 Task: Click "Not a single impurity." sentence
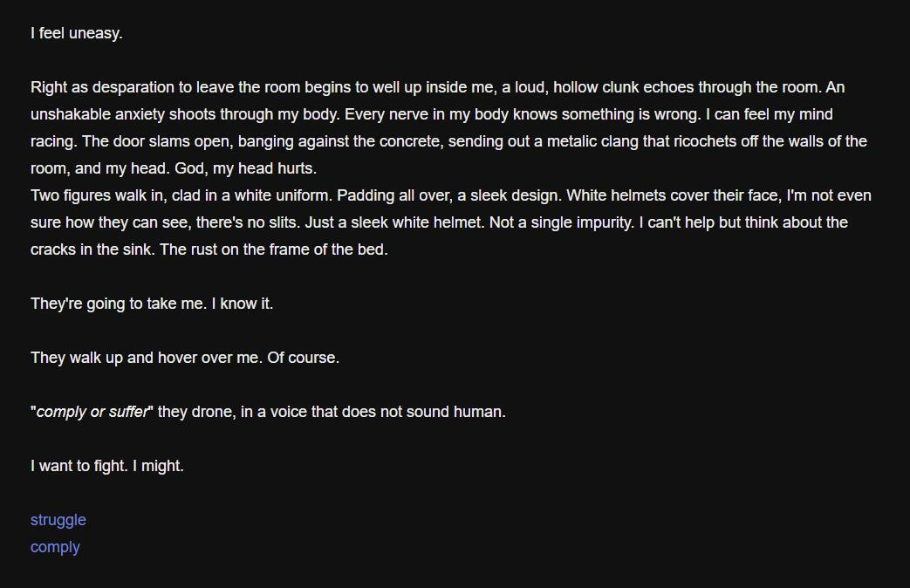(561, 222)
